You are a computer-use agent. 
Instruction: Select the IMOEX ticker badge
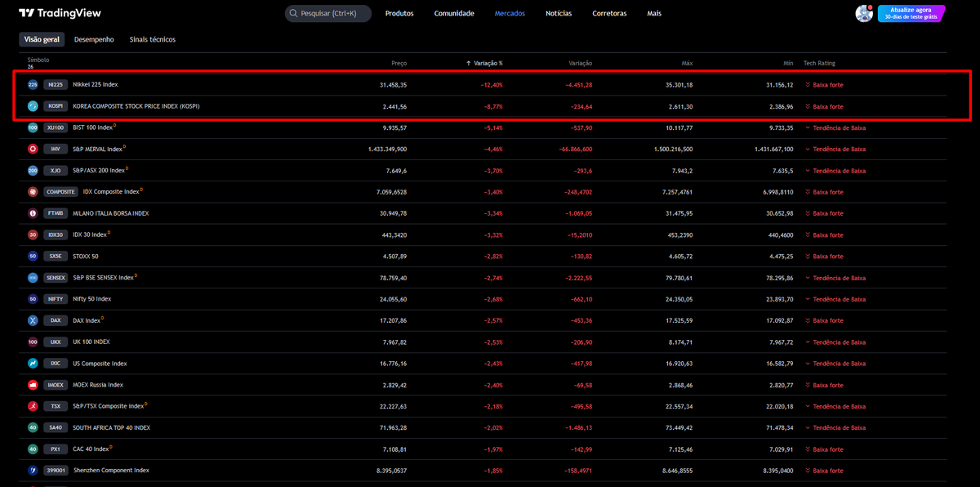click(56, 385)
